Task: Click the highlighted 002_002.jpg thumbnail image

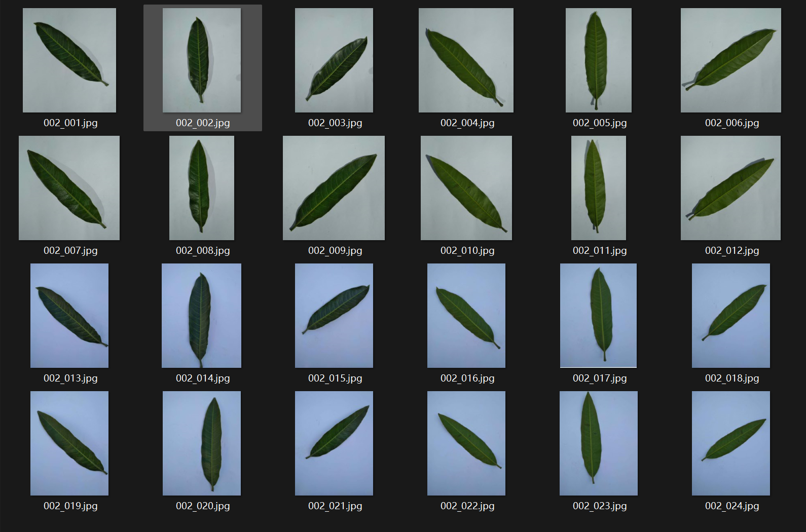Action: [202, 60]
